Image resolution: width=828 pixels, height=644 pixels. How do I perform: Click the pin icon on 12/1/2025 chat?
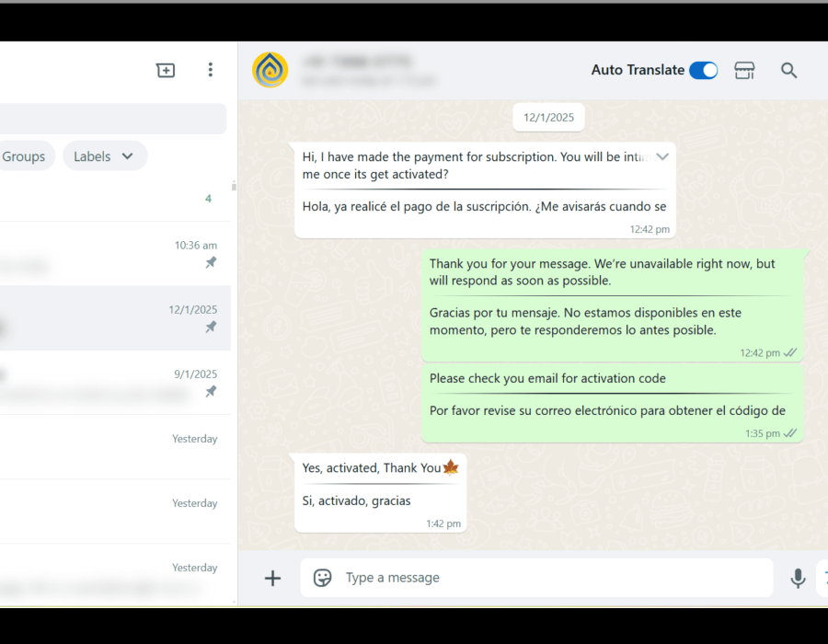tap(211, 327)
